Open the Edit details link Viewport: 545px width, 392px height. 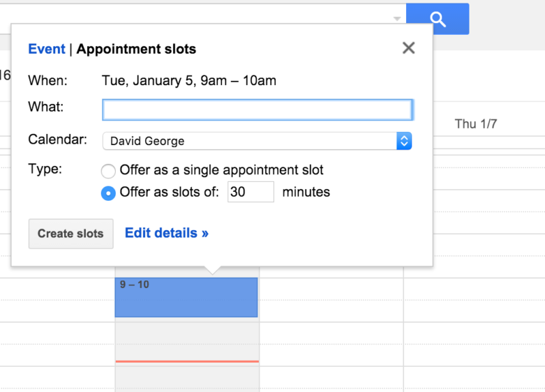pos(166,233)
